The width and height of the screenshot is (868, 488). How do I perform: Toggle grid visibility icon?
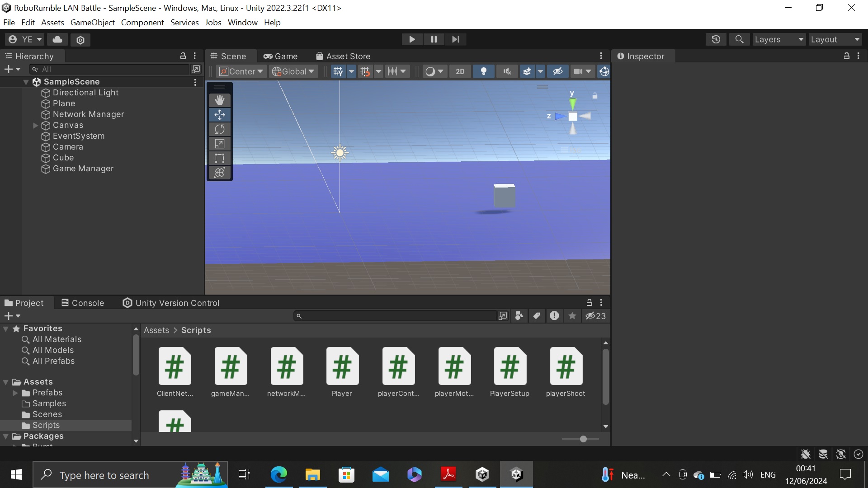coord(338,71)
